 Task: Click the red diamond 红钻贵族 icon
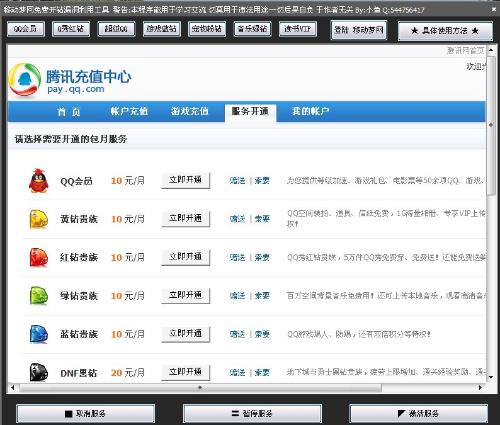point(39,257)
